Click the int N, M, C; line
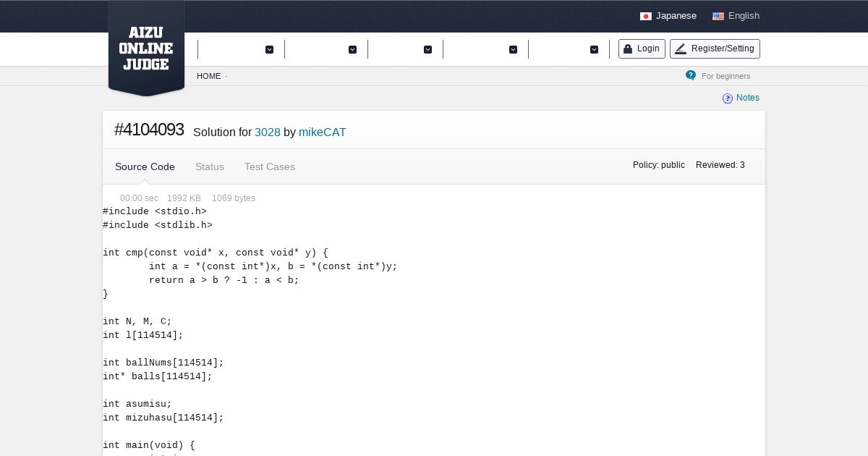This screenshot has height=456, width=868. tap(137, 321)
